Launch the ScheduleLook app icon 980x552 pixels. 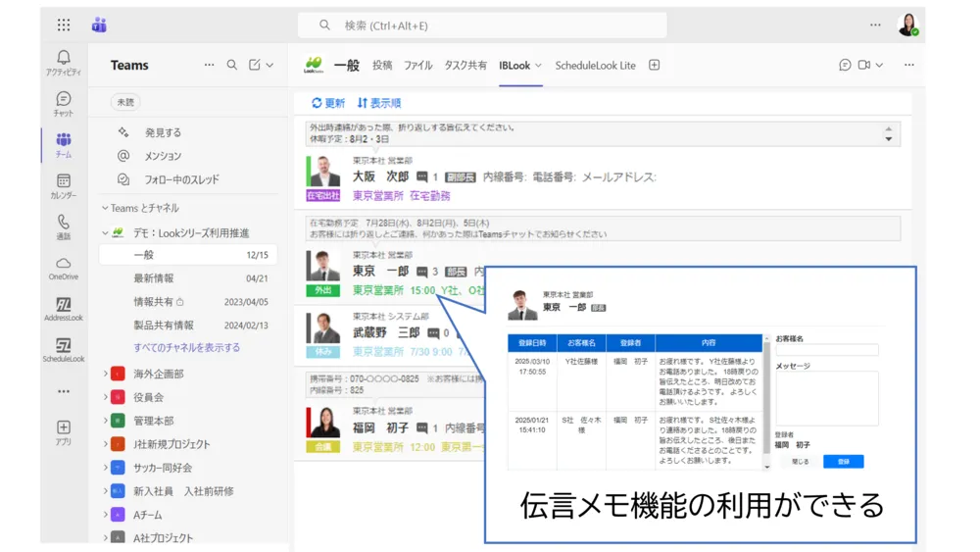click(x=63, y=350)
